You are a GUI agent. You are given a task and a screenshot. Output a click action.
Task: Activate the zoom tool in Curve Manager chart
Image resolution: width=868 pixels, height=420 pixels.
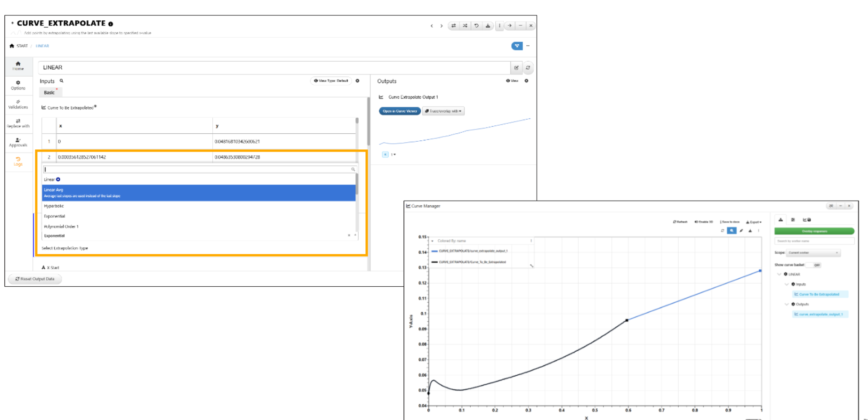coord(731,231)
